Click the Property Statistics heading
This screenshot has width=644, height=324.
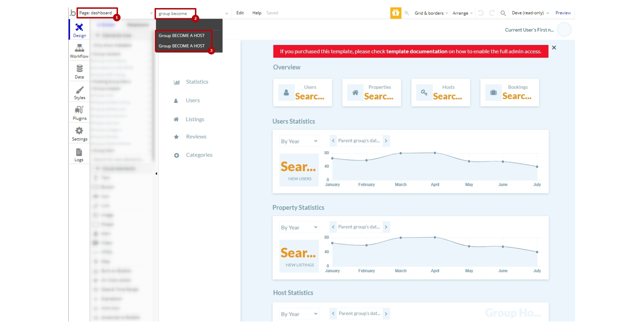[x=298, y=207]
